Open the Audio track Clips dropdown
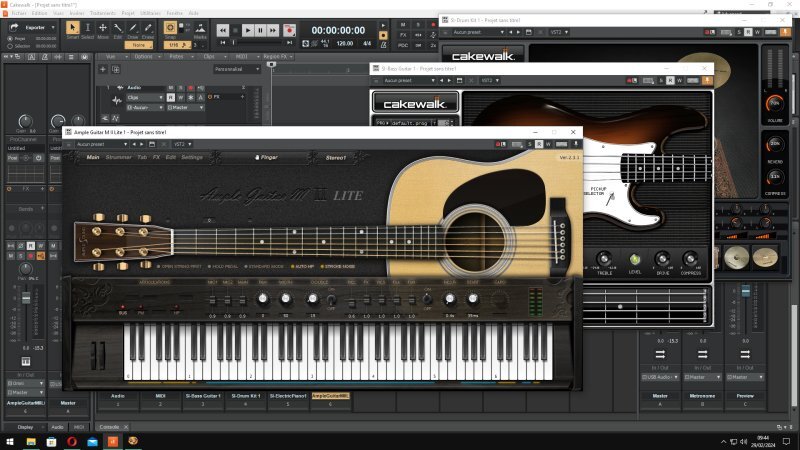800x450 pixels. point(145,97)
